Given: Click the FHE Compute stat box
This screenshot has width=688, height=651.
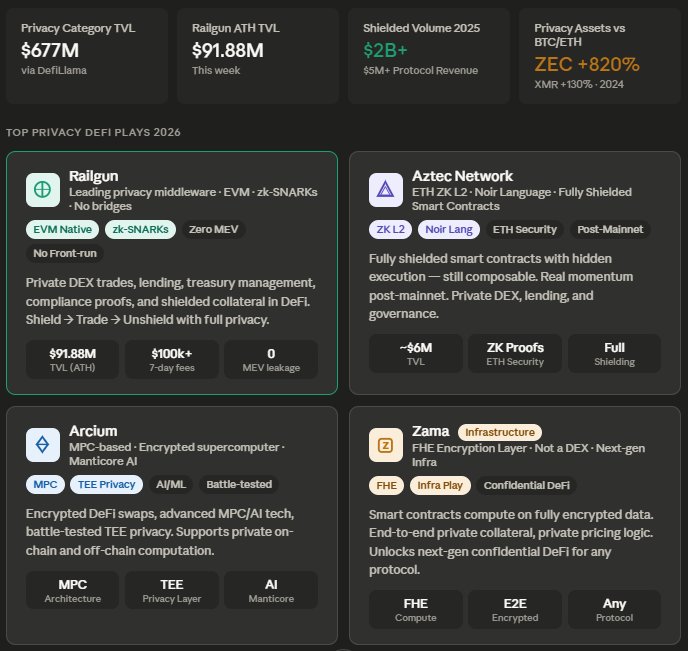Looking at the screenshot, I should tap(415, 609).
